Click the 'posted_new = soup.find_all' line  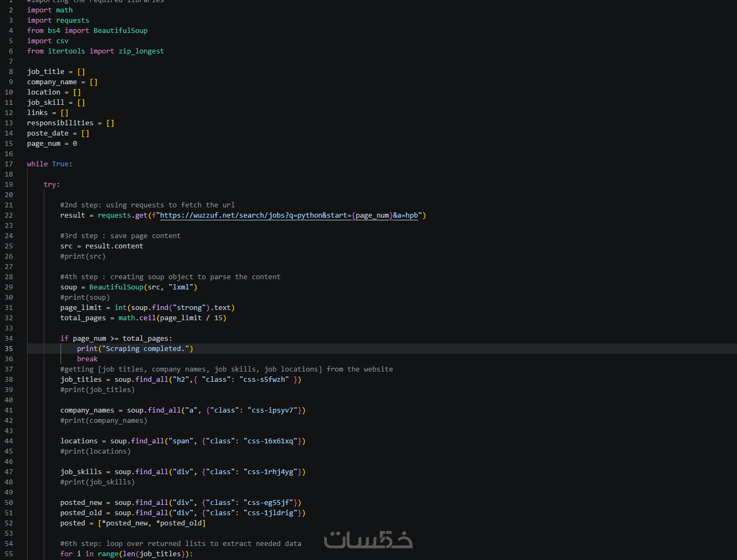181,503
